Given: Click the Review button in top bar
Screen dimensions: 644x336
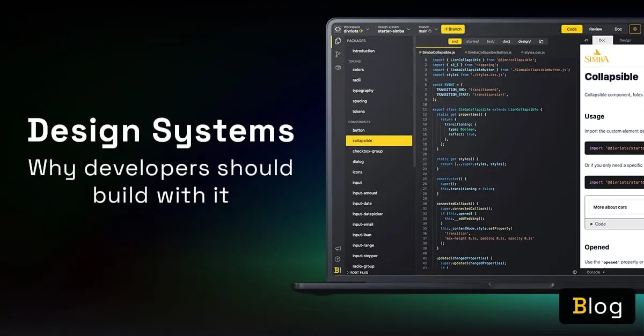Looking at the screenshot, I should (x=596, y=29).
